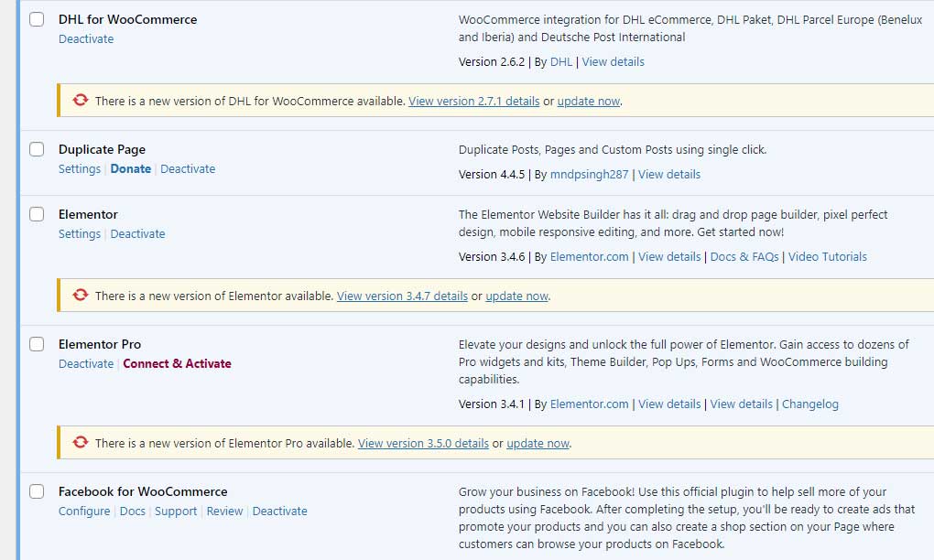Screen dimensions: 934x560
Task: Check the DHL for WooCommerce checkbox
Action: 36,18
